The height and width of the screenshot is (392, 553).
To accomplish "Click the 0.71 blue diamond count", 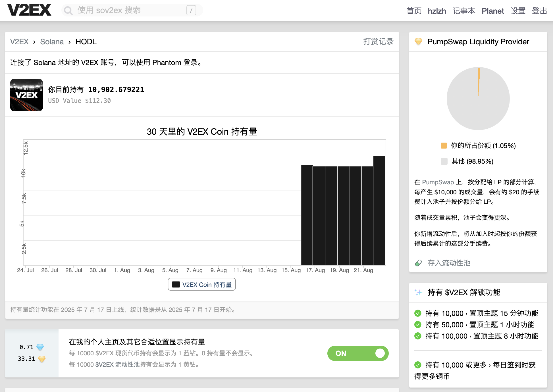I will 26,347.
